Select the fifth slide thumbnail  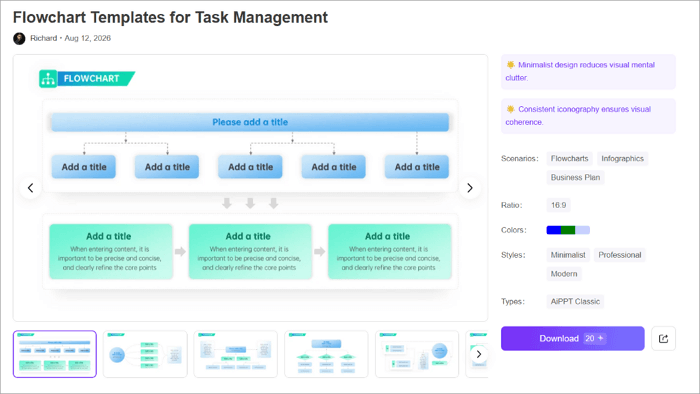(x=417, y=354)
